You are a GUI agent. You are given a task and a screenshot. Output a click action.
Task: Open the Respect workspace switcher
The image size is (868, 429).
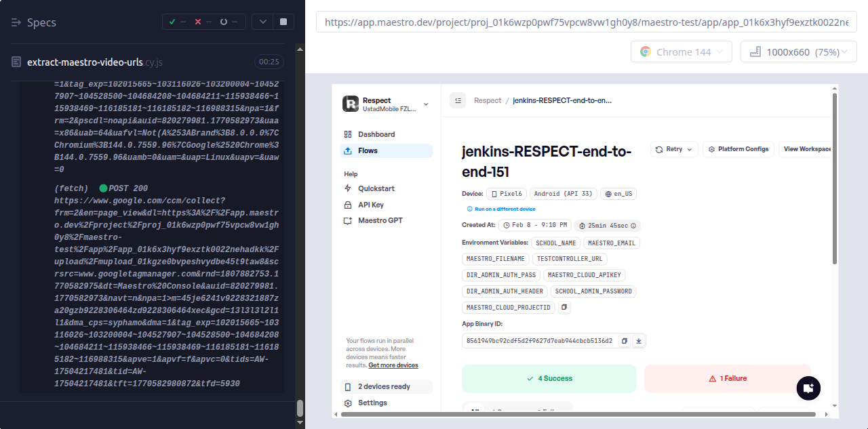386,104
